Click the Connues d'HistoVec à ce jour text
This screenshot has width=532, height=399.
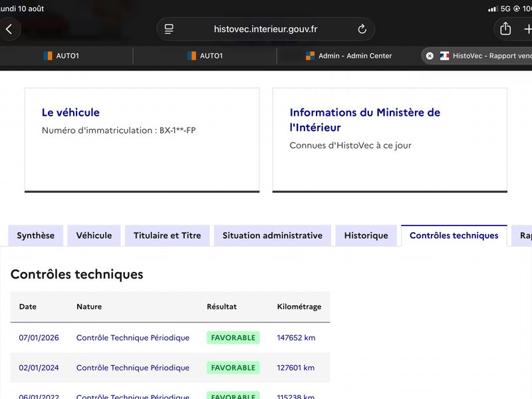click(350, 146)
